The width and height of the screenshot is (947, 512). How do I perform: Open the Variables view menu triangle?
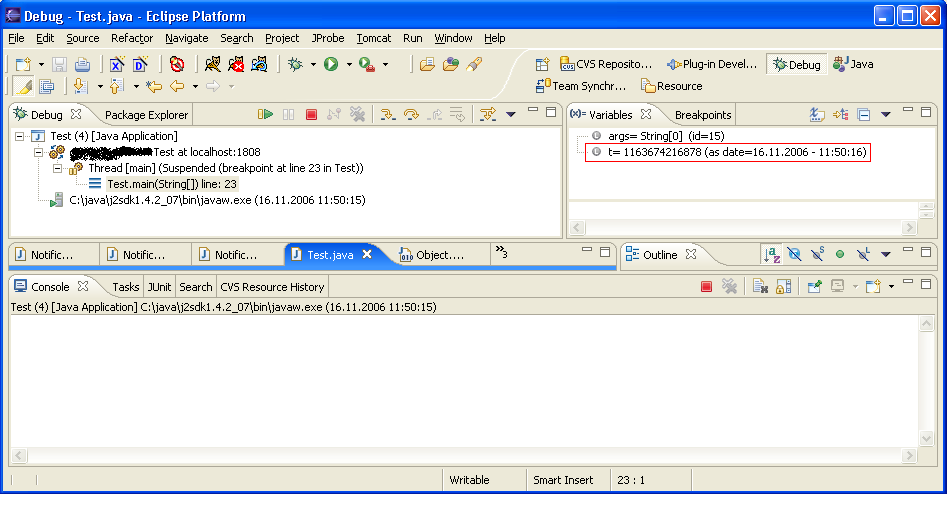(x=886, y=114)
